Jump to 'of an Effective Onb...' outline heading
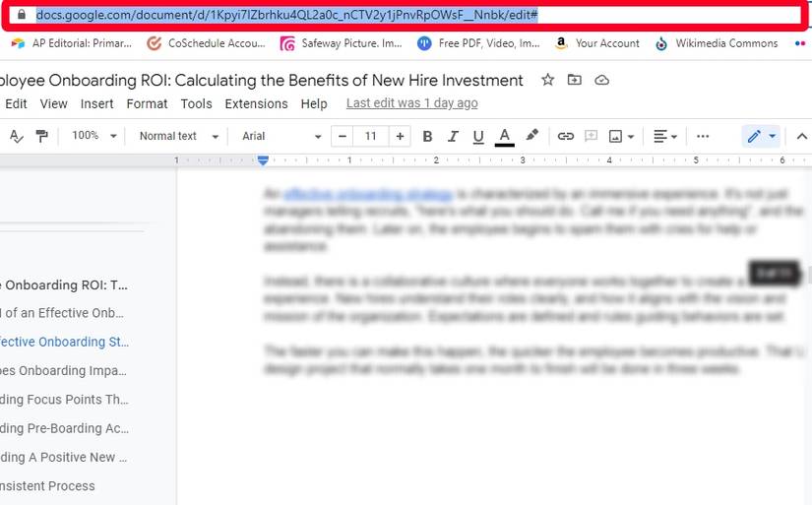The image size is (812, 505). click(62, 313)
